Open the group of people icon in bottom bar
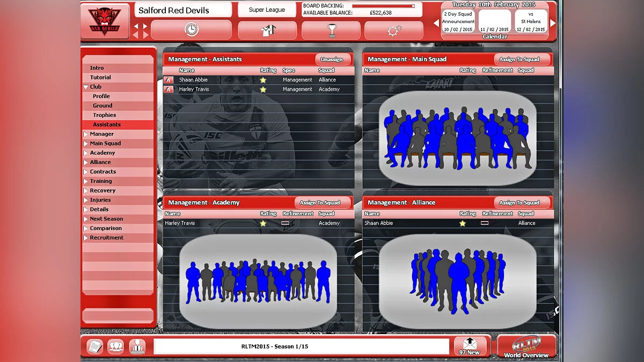Screen dimensions: 644x362 (115, 346)
